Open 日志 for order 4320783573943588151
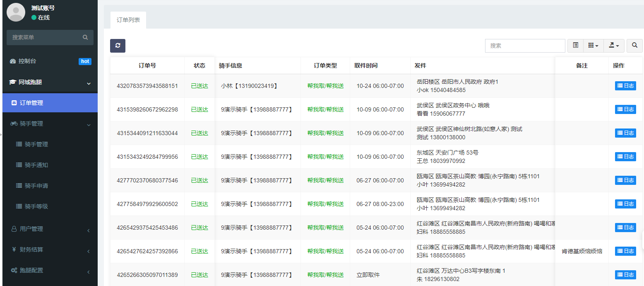Screen dimensions: 644x286 pos(625,86)
